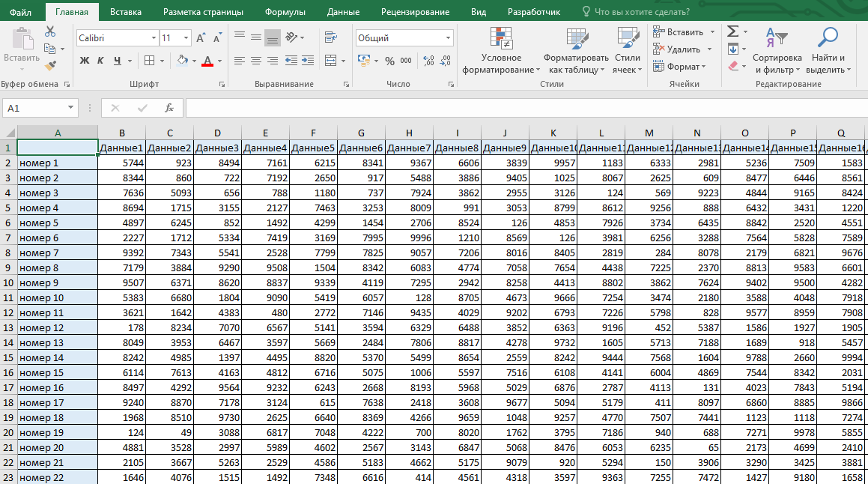Click the Cut scissors icon

[50, 32]
